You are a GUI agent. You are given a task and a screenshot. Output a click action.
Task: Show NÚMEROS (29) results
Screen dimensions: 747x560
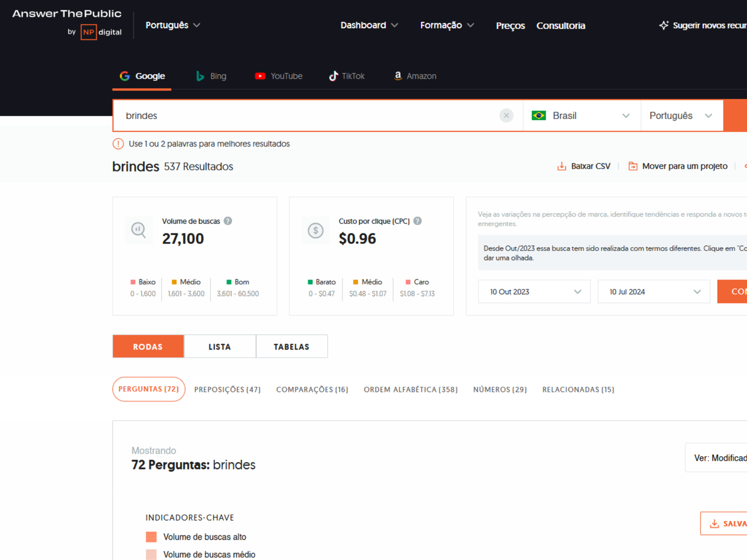[x=500, y=390]
